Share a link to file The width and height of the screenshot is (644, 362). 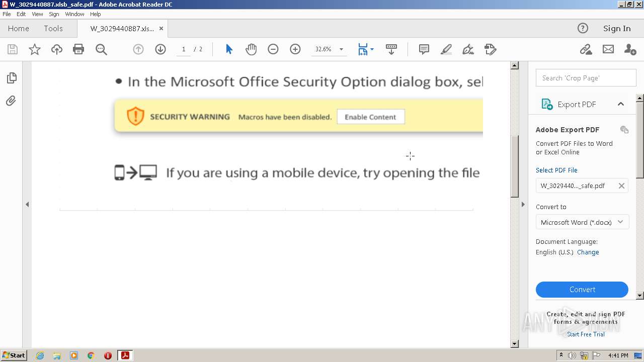click(x=586, y=49)
